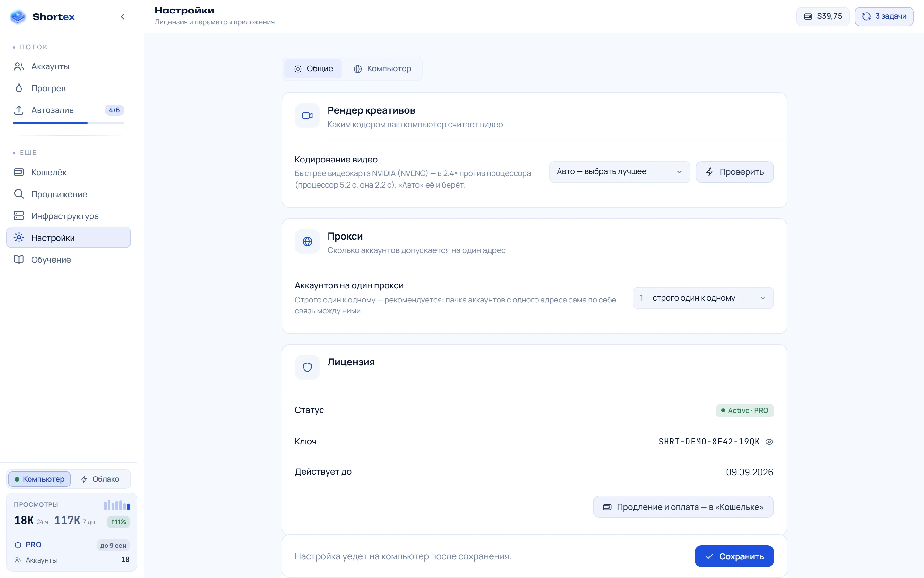The width and height of the screenshot is (924, 578).
Task: Click the Настройки gear icon in sidebar
Action: 19,237
